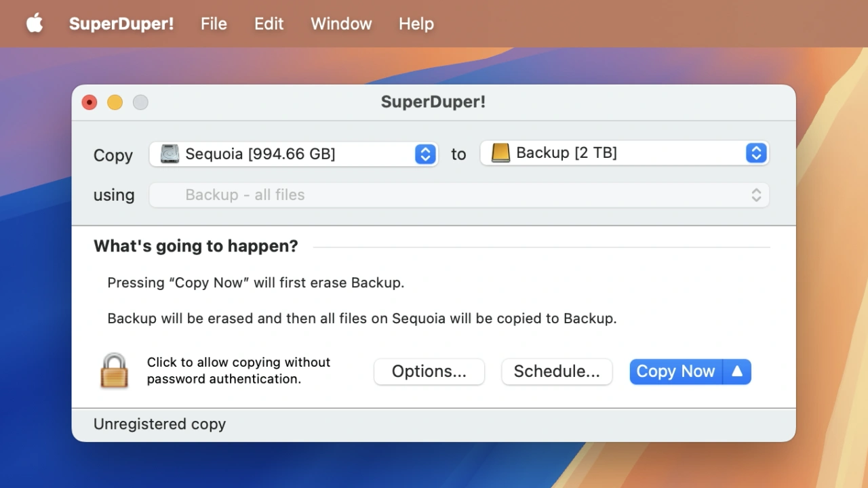Expand the Copy Now arrow menu

737,371
